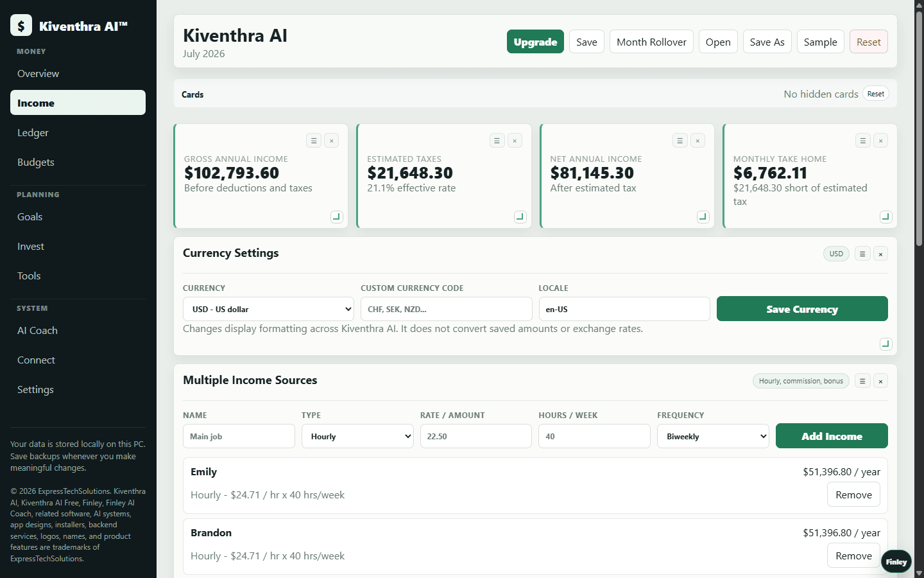Click '21.1% effective rate' text
924x578 pixels.
[x=411, y=188]
